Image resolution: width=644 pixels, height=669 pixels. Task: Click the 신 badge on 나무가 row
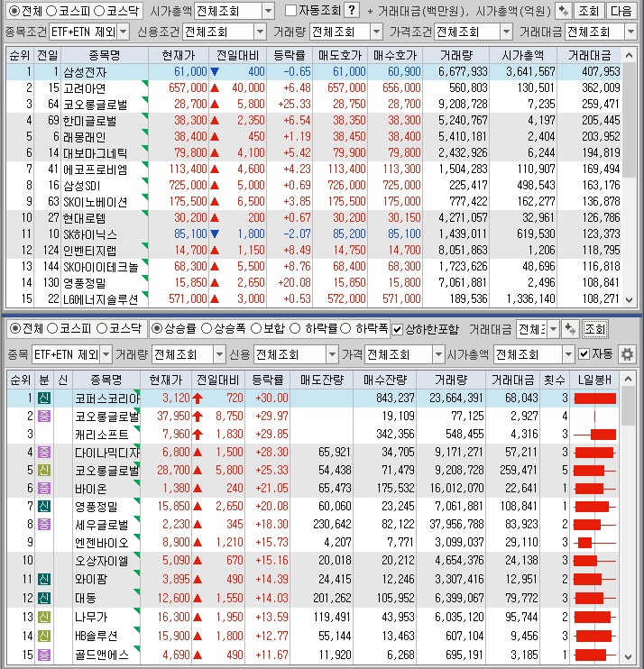(44, 617)
